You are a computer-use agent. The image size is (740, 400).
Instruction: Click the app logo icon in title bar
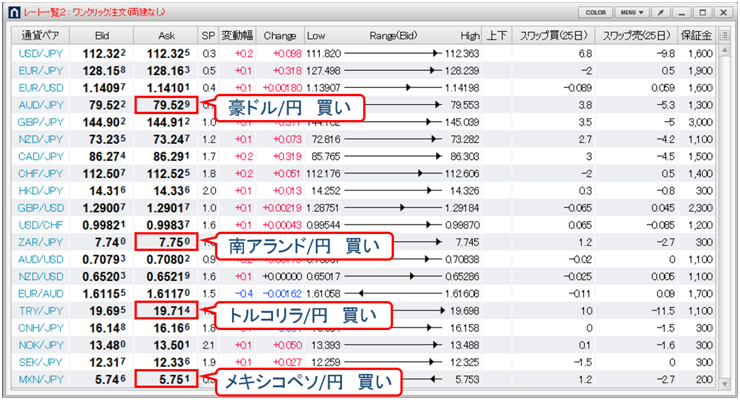[x=15, y=13]
